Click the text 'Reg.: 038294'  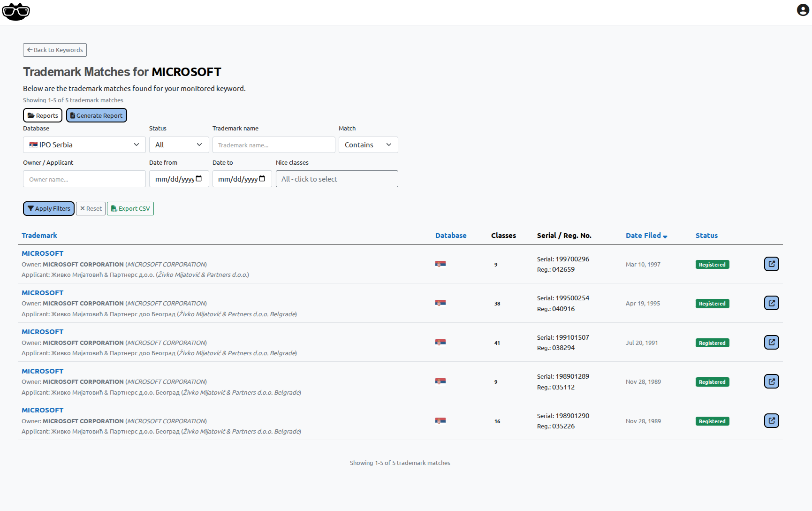(x=556, y=348)
